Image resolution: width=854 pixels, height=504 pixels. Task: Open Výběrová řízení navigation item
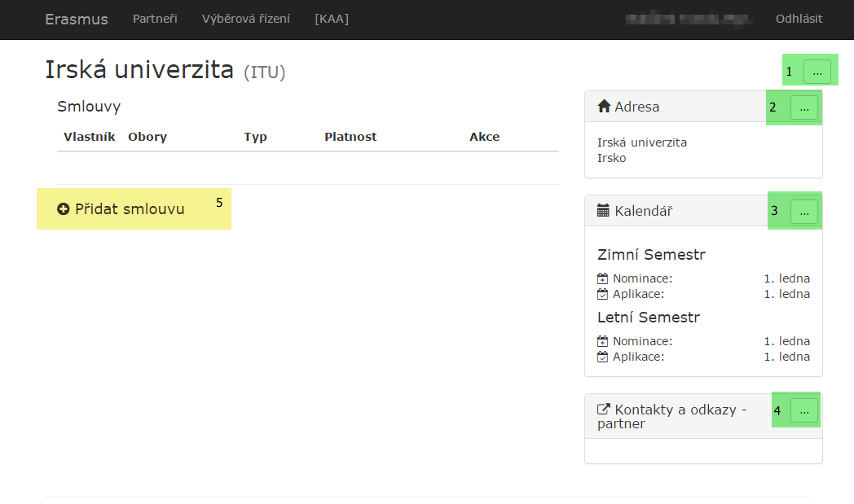[x=246, y=19]
